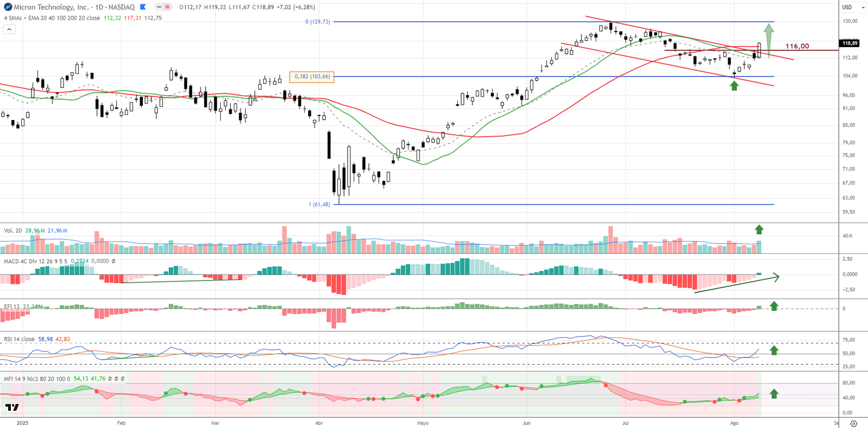This screenshot has width=868, height=428.
Task: Click the Ago label on the time axis
Action: [734, 423]
